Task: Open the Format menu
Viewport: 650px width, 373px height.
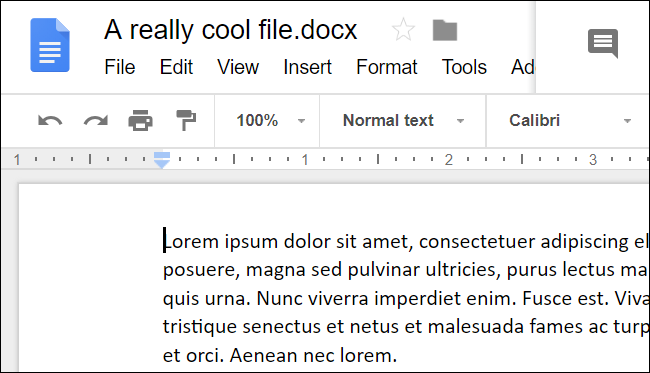Action: click(387, 67)
